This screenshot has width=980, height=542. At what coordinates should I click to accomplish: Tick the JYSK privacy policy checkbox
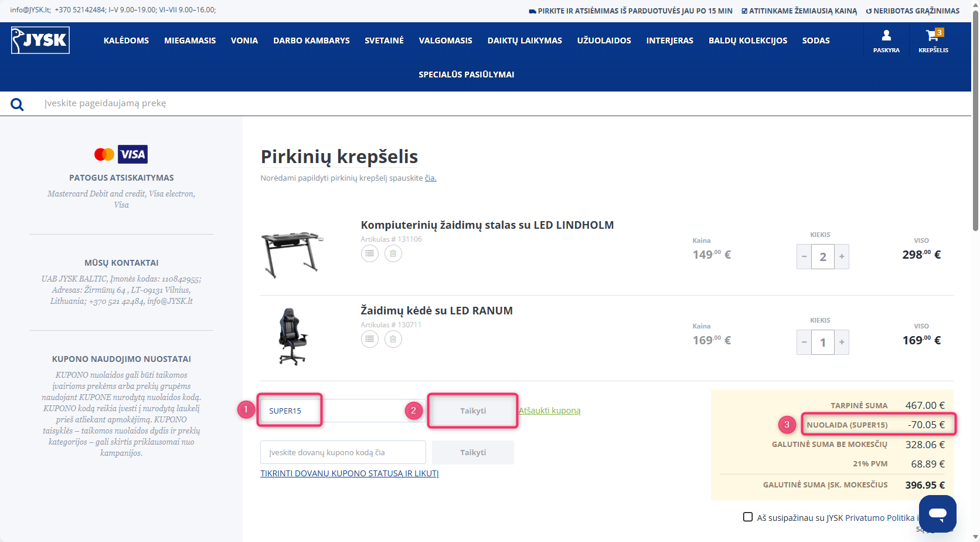[x=748, y=517]
